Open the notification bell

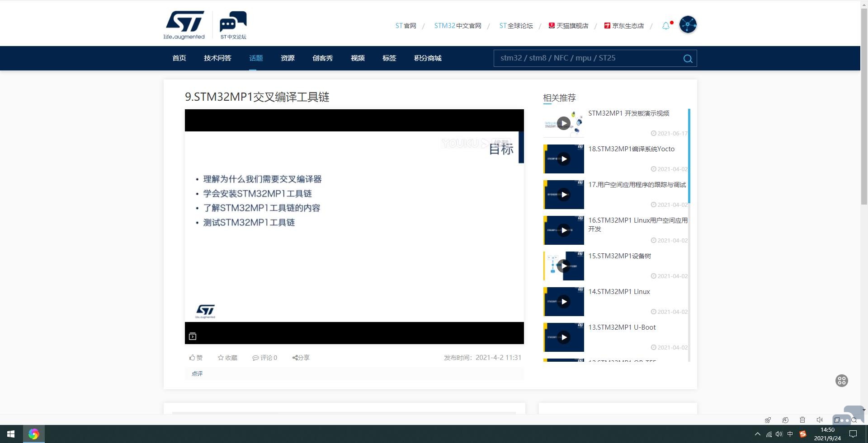tap(666, 26)
